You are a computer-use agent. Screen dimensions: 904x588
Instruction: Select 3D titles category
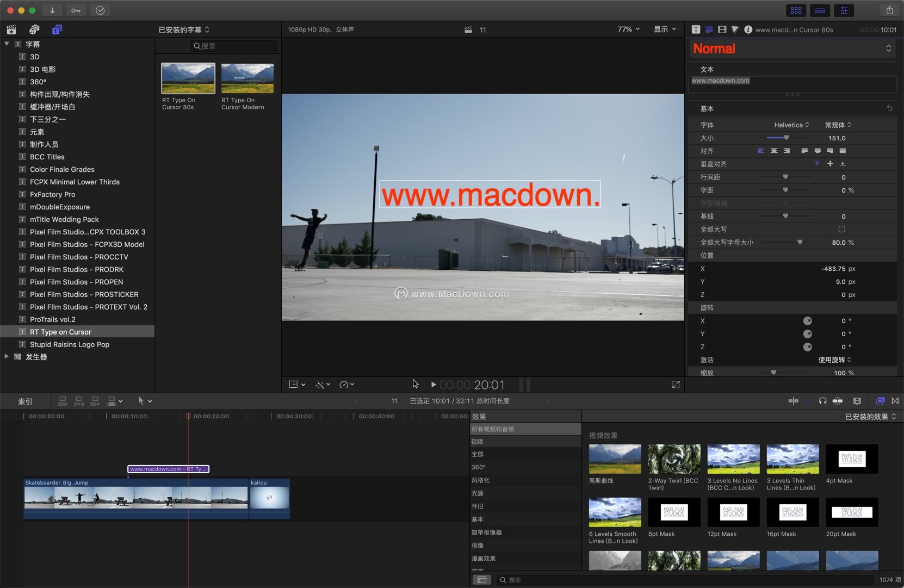pos(35,57)
